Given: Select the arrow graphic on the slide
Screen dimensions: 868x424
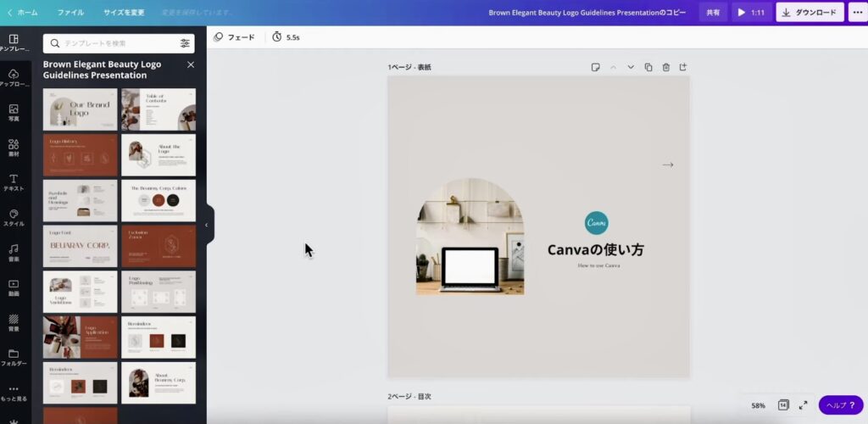Looking at the screenshot, I should pos(668,165).
